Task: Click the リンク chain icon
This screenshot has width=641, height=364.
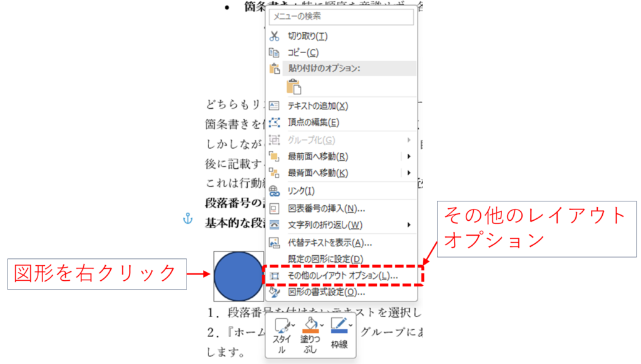Action: pyautogui.click(x=274, y=190)
